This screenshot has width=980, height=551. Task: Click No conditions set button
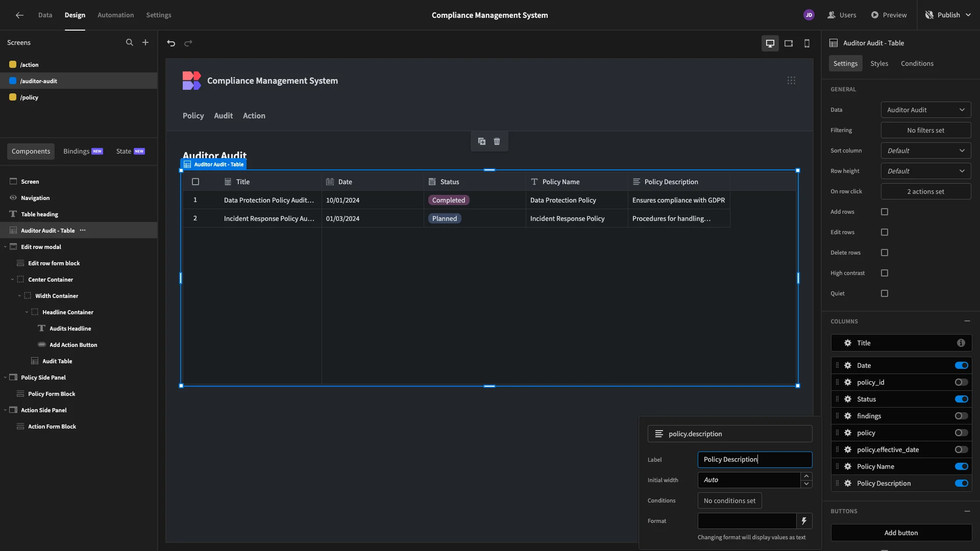(729, 500)
